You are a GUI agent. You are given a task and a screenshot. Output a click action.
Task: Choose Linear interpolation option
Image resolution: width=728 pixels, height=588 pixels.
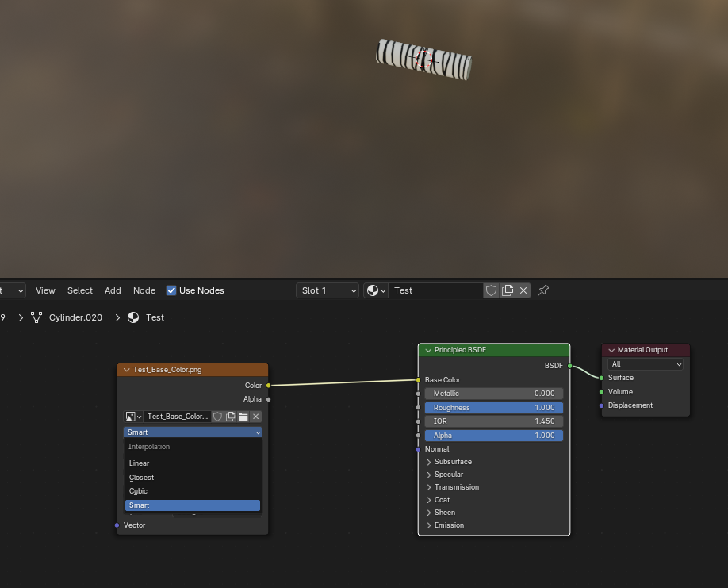[x=193, y=463]
